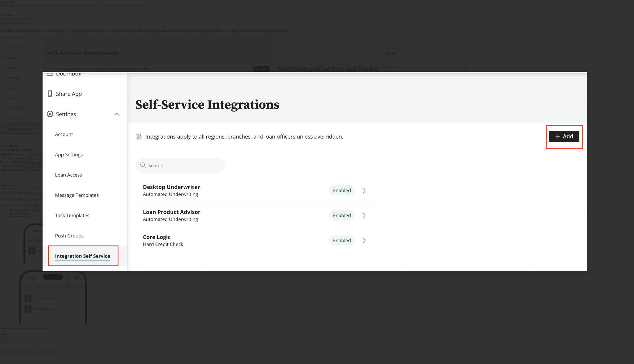The height and width of the screenshot is (364, 634).
Task: Select Loan Access in sidebar
Action: point(68,175)
